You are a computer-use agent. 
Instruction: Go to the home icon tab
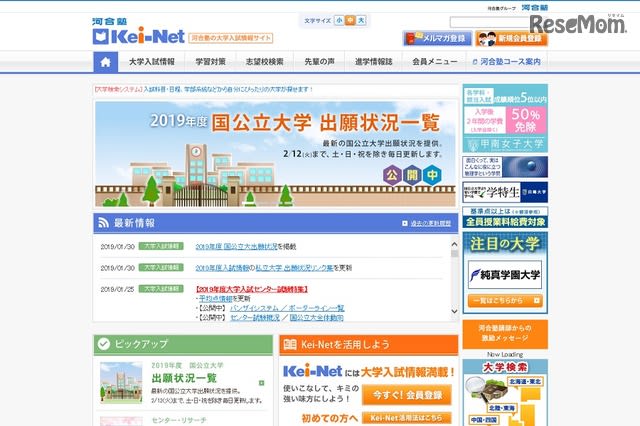[x=105, y=62]
